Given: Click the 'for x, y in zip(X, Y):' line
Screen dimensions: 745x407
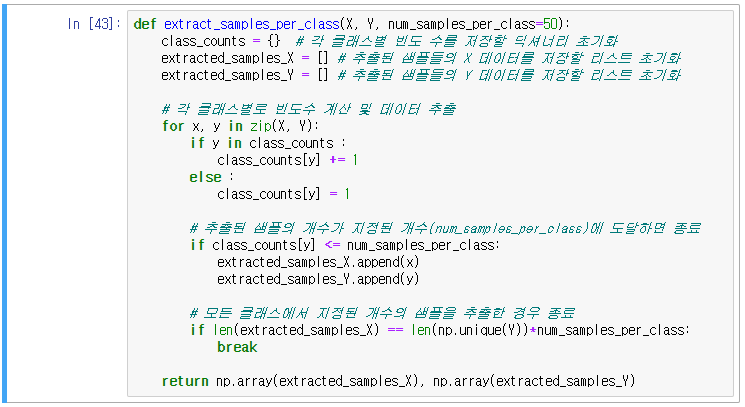Looking at the screenshot, I should (240, 126).
